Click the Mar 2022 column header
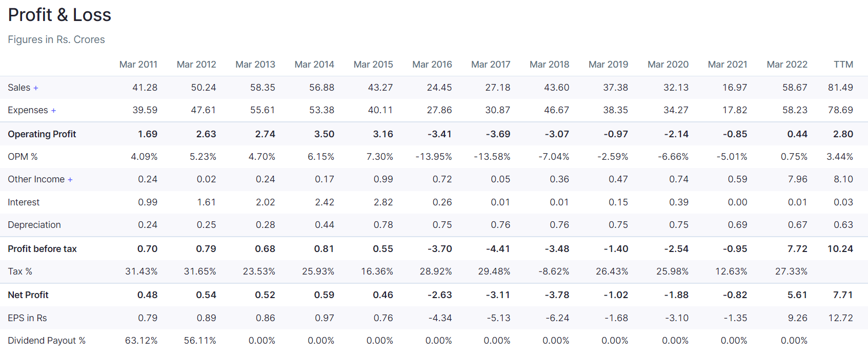868x357 pixels. tap(786, 65)
